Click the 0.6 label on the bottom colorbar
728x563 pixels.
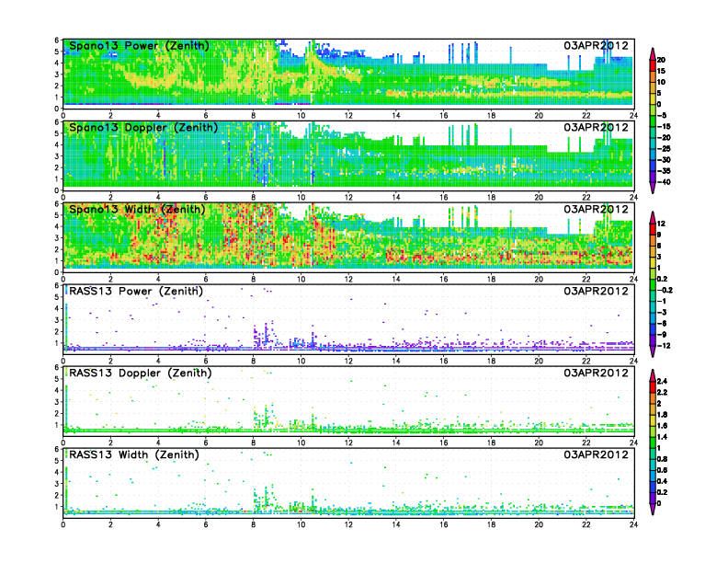(x=662, y=470)
